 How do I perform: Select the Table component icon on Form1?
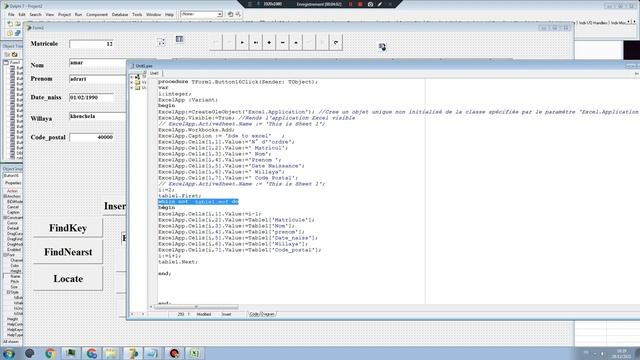click(179, 39)
